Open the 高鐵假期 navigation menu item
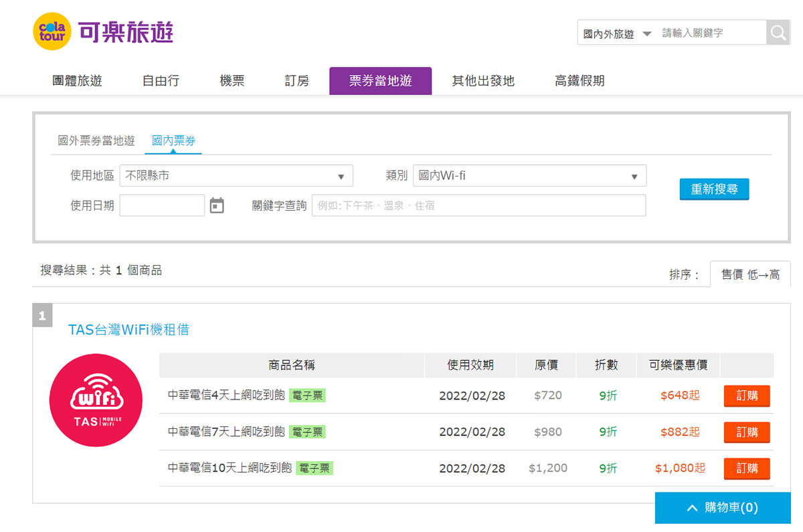803x532 pixels. pos(579,80)
